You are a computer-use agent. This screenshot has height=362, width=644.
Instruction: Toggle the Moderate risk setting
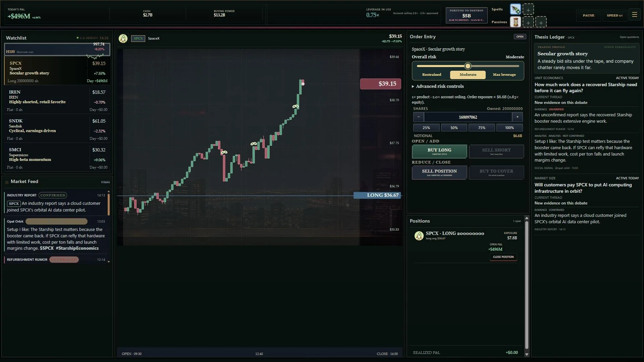[x=468, y=75]
